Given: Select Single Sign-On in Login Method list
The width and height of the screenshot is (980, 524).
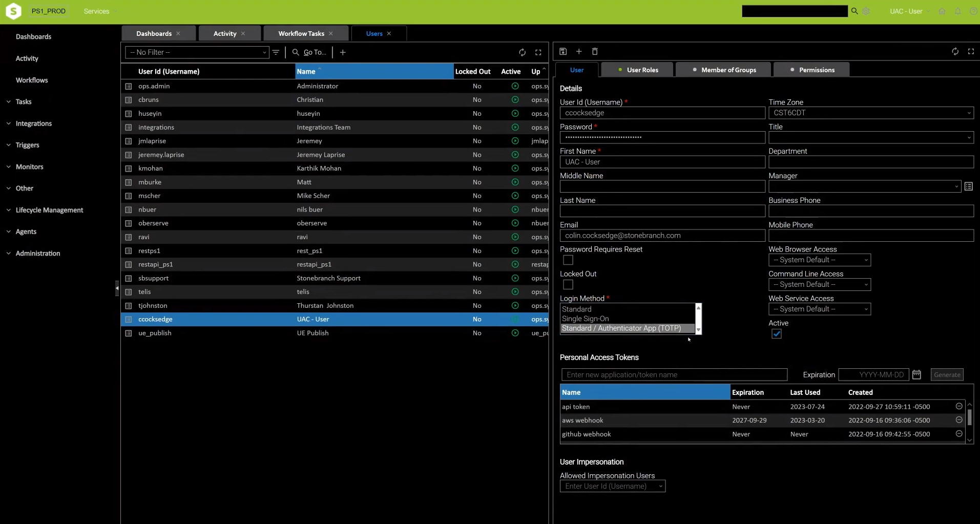Looking at the screenshot, I should coord(586,318).
